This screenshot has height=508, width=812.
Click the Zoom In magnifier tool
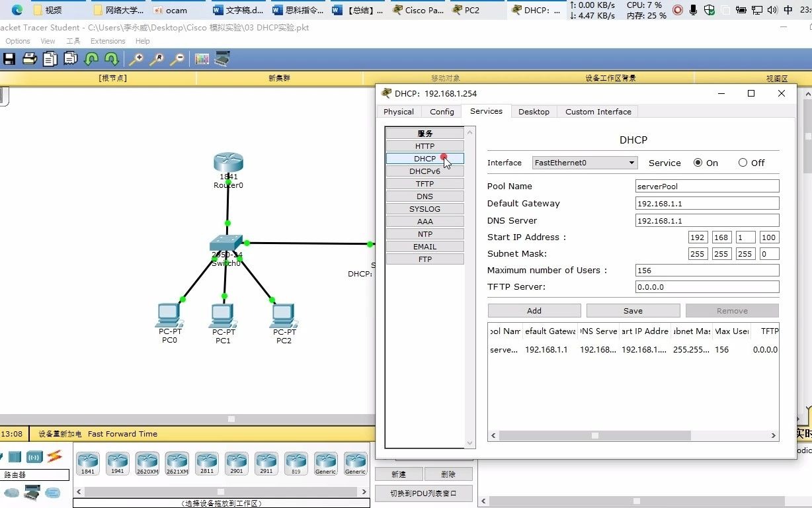(136, 58)
